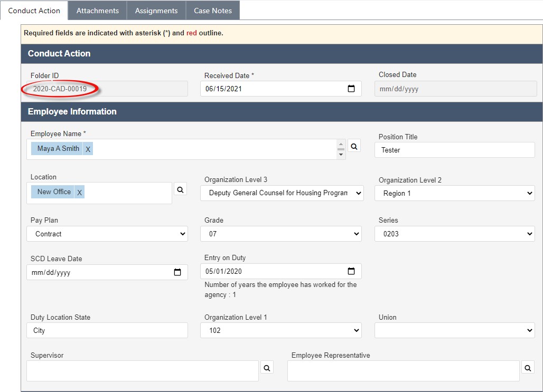Viewport: 543px width, 392px height.
Task: Click the Employee Representative search magnifier icon
Action: point(528,368)
